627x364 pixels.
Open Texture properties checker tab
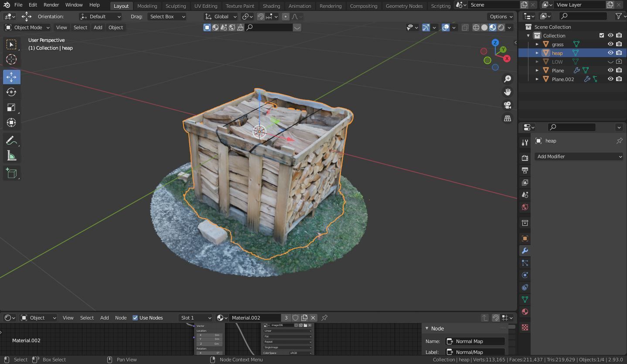pos(525,327)
